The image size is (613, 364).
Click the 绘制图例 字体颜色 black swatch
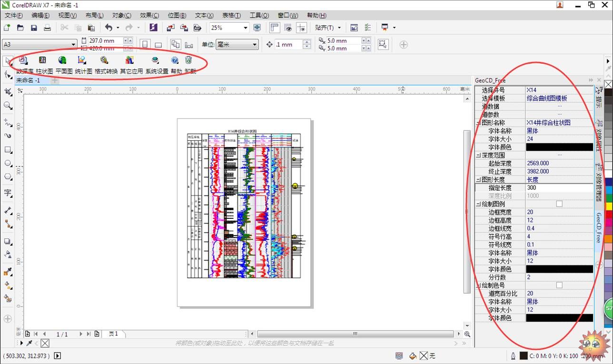pyautogui.click(x=559, y=269)
